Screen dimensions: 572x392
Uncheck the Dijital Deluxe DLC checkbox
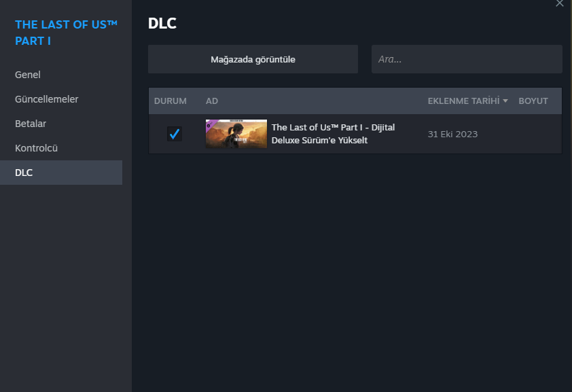click(x=175, y=134)
